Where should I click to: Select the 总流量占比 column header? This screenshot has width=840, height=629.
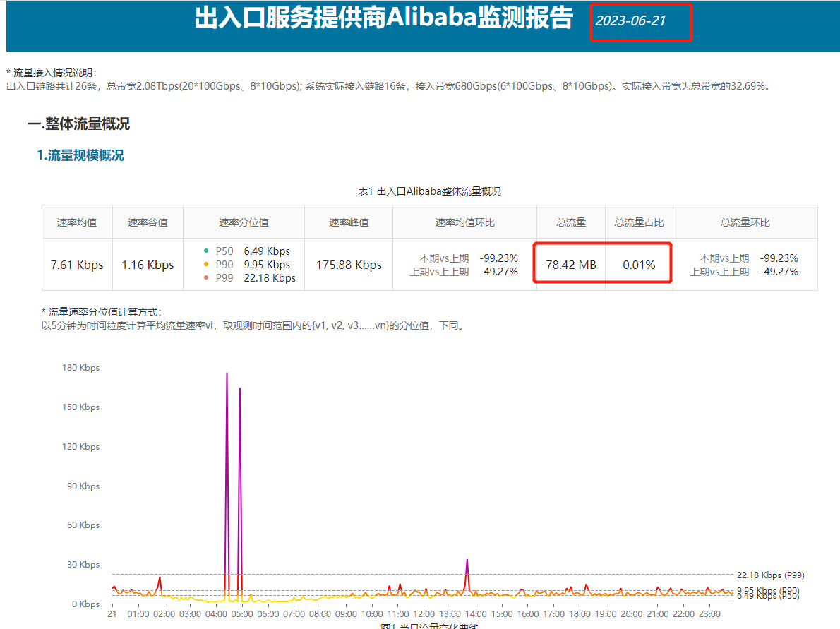click(x=639, y=222)
